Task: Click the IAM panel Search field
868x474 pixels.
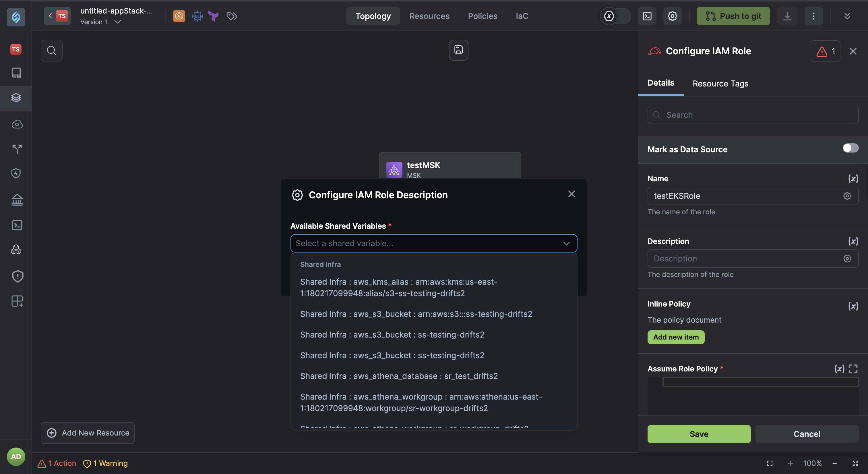Action: [x=753, y=115]
